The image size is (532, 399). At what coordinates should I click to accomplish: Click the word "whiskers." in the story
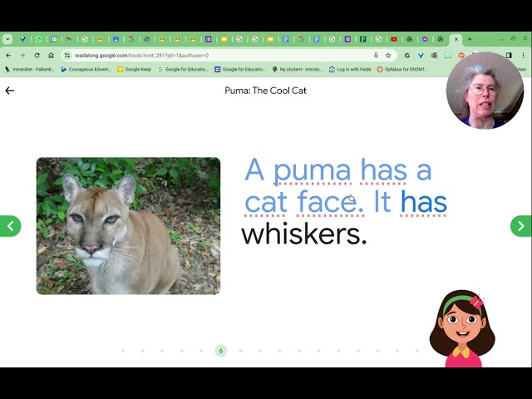coord(304,234)
